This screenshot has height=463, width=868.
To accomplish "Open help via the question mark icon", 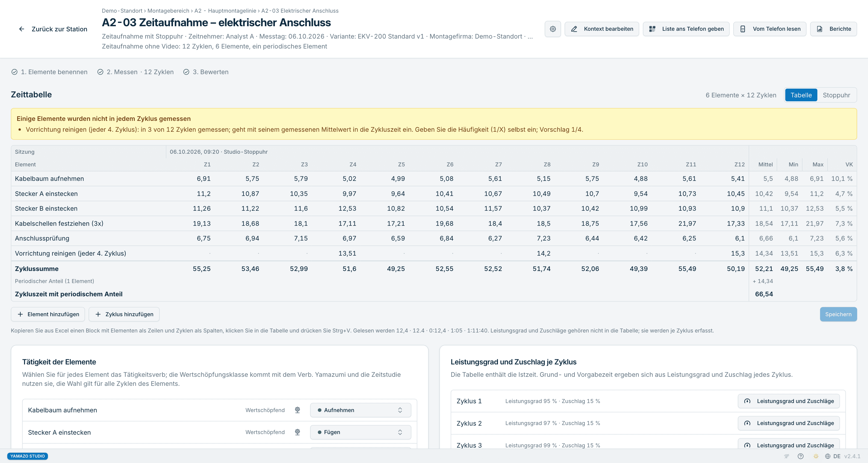I will pos(800,456).
